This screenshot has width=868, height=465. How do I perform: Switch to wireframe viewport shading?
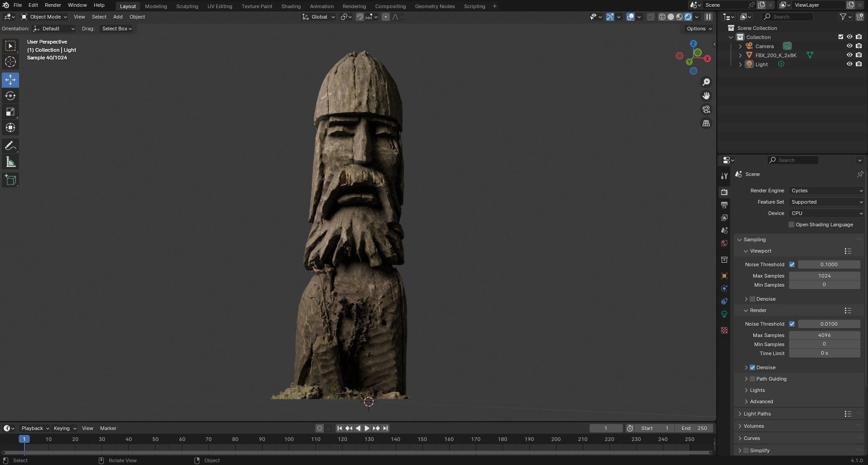[x=662, y=17]
